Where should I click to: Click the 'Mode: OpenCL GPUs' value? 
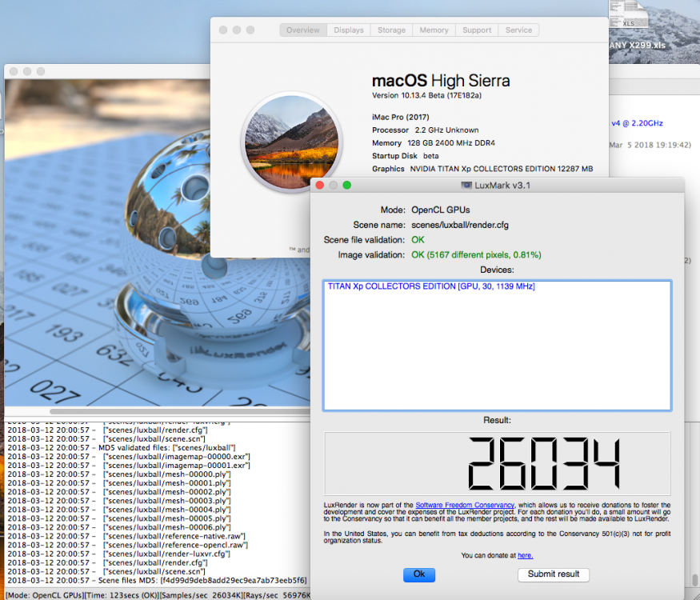pyautogui.click(x=441, y=210)
